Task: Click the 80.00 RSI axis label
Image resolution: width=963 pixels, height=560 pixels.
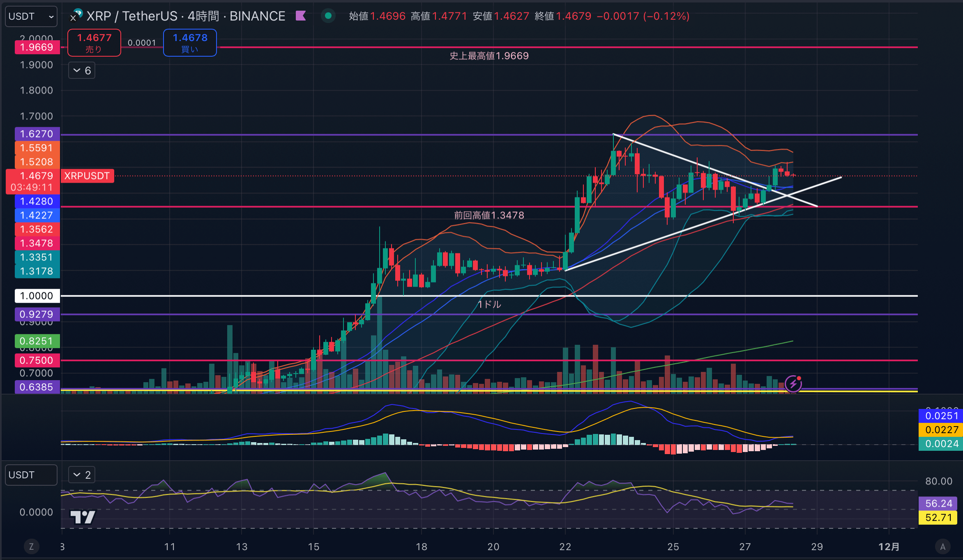Action: [939, 481]
